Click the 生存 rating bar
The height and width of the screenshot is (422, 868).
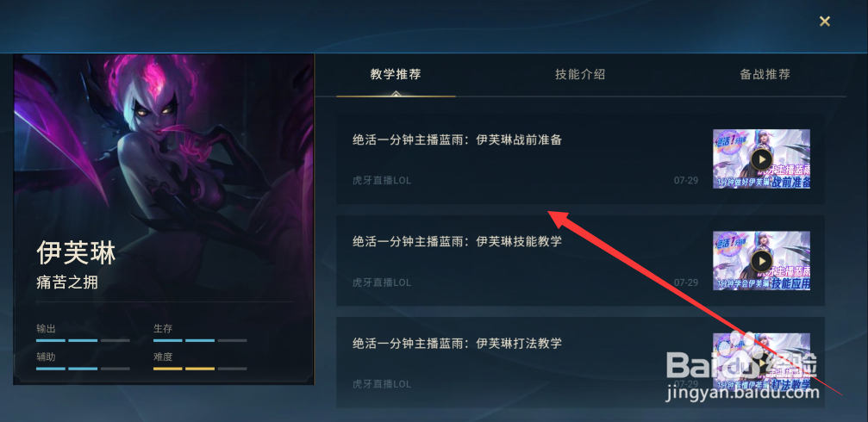click(200, 341)
